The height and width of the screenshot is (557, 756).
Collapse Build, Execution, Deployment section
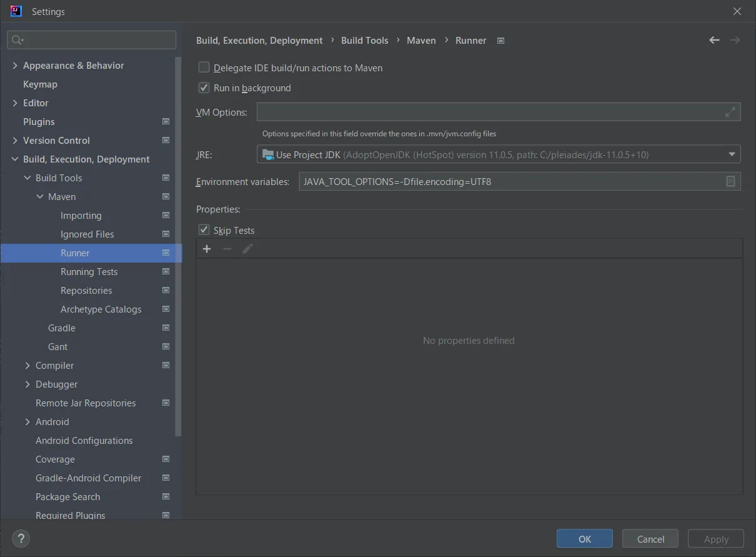[15, 159]
